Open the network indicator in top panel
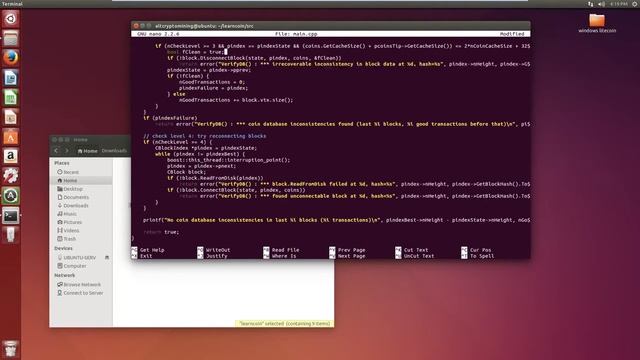640x360 pixels. 590,4
